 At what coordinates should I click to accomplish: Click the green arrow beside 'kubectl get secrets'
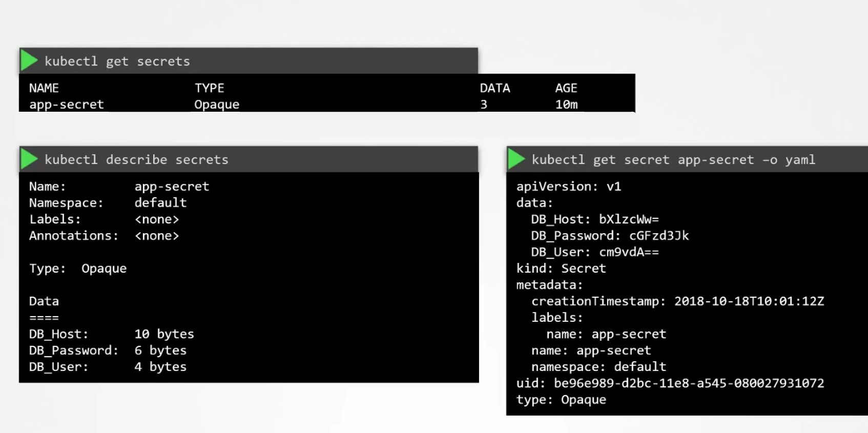tap(29, 60)
